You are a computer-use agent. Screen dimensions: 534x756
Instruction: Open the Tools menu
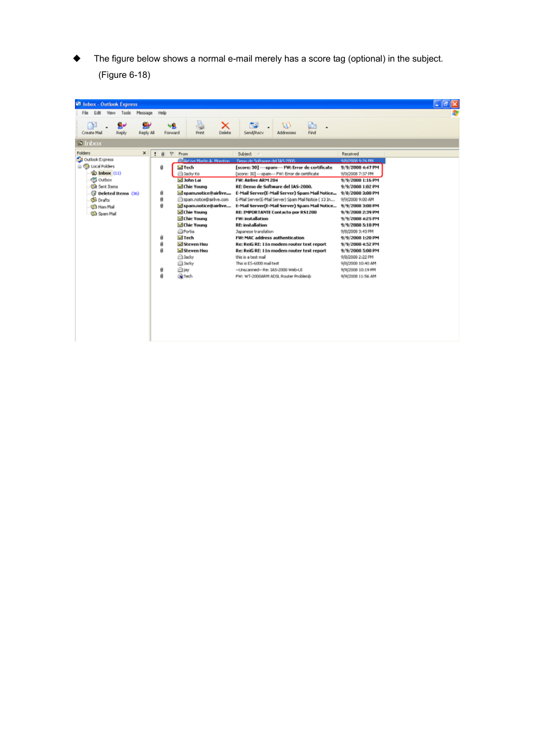click(126, 113)
